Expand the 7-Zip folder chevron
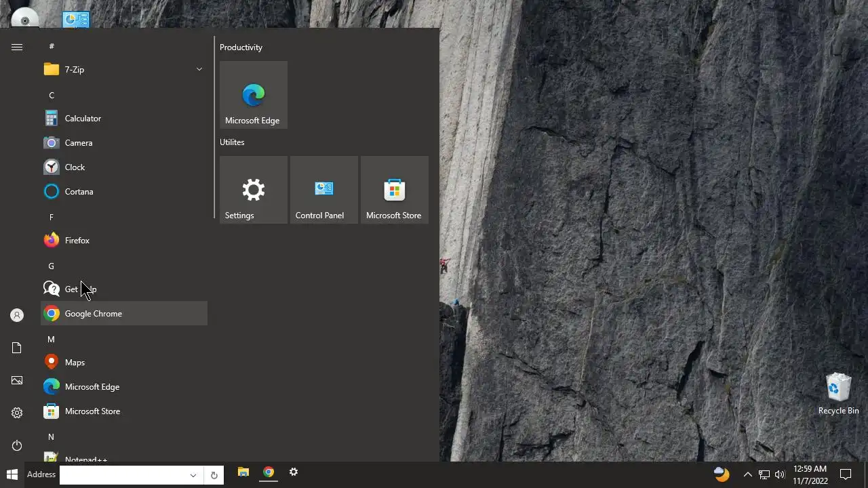 199,69
